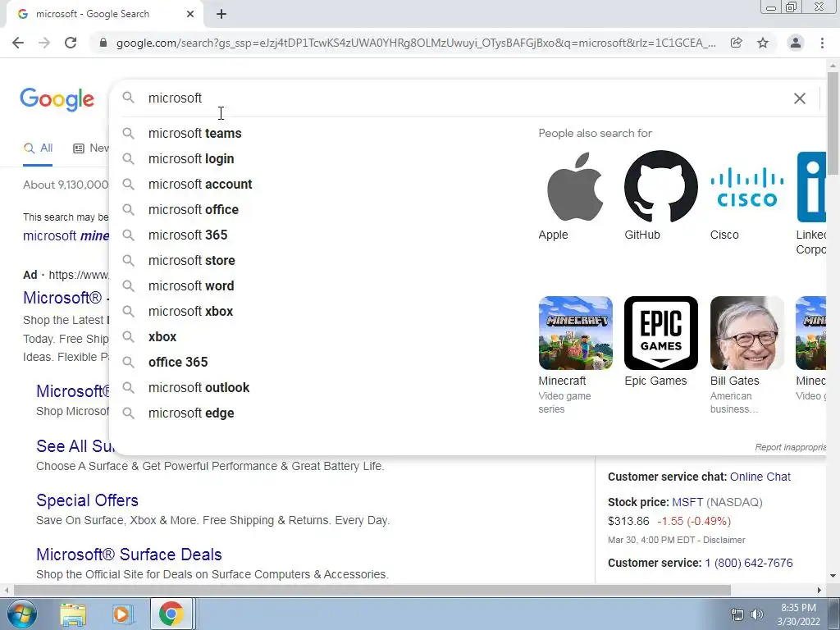Close the microsoft Google Search tab
The image size is (840, 630).
(190, 14)
